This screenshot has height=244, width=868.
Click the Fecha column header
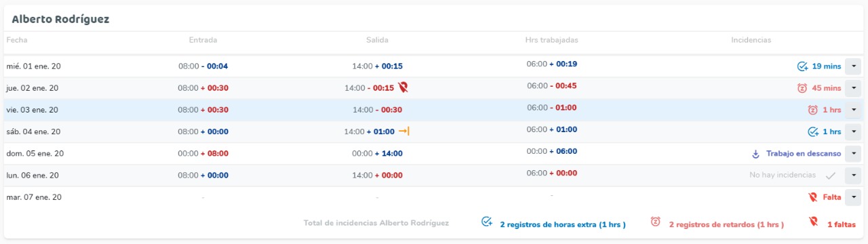click(17, 40)
